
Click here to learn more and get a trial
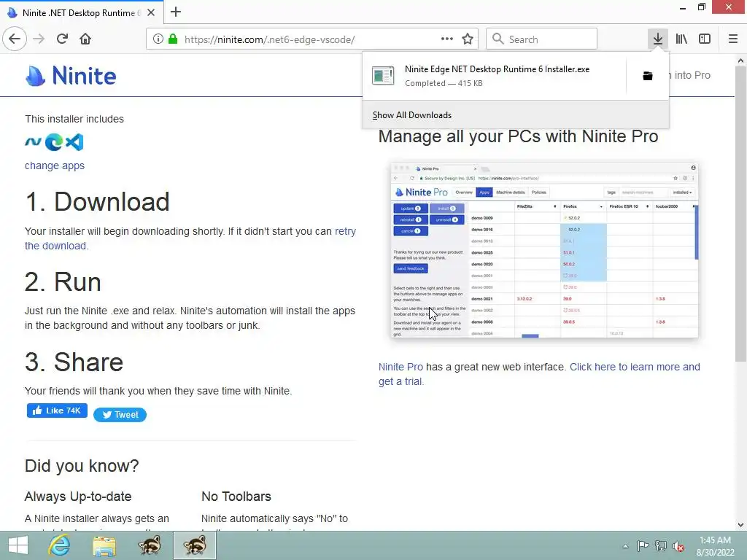pos(539,374)
